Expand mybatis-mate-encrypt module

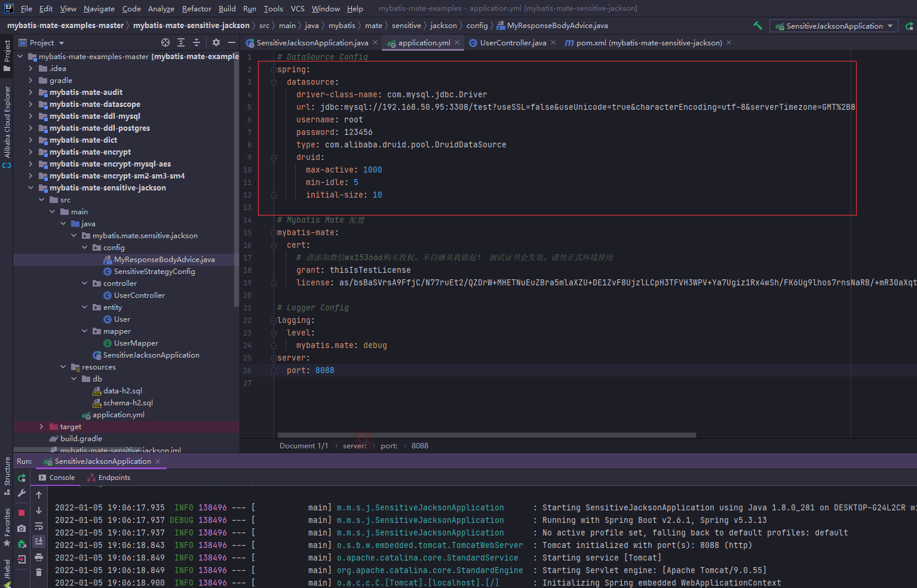tap(30, 152)
